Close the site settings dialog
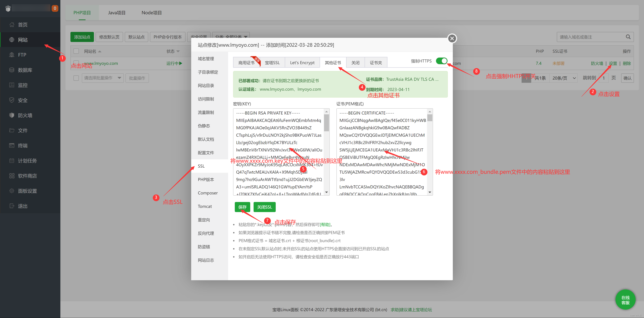This screenshot has height=318, width=644. coord(452,38)
